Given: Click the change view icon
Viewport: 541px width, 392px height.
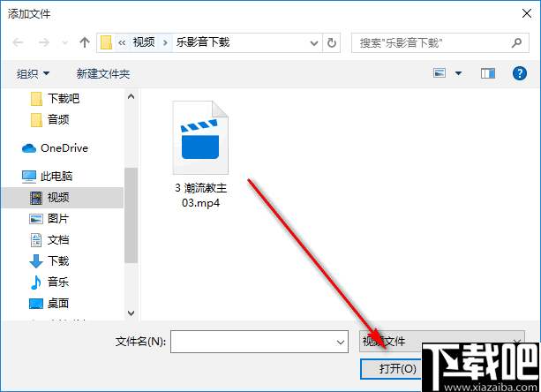Looking at the screenshot, I should 440,73.
